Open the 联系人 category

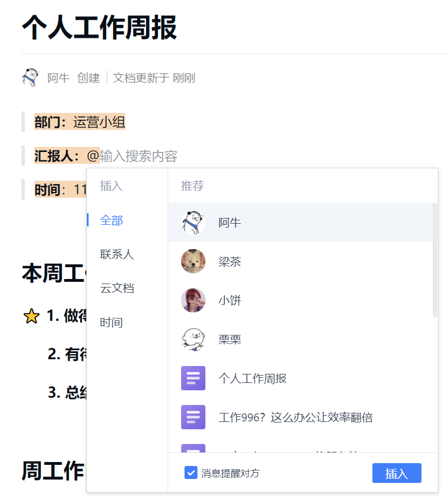click(117, 254)
